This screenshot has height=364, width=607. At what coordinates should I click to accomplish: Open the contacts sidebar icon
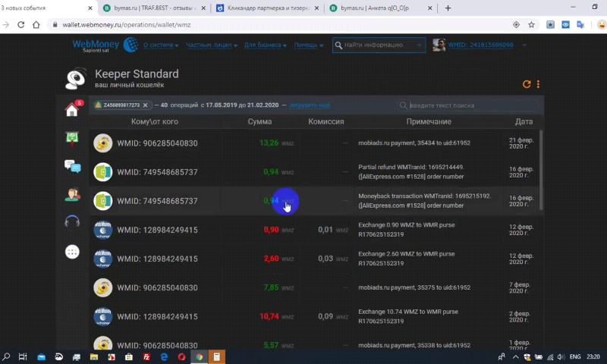(73, 195)
